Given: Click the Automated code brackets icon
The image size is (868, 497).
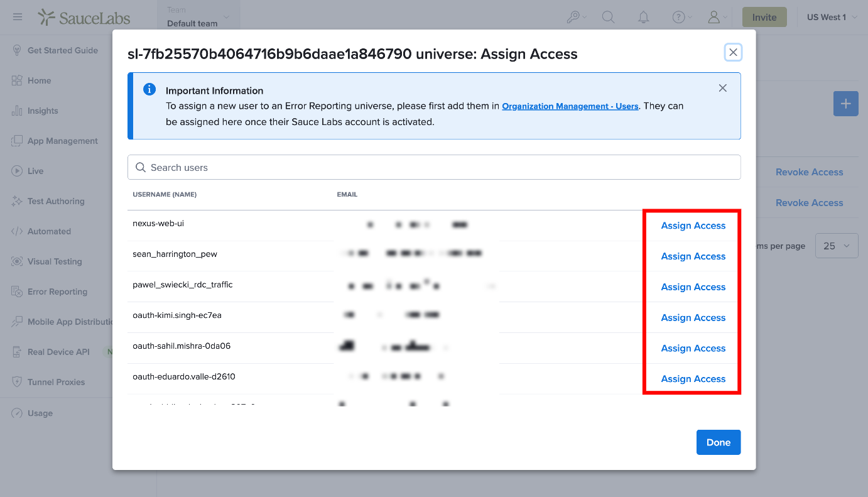Looking at the screenshot, I should pos(17,231).
